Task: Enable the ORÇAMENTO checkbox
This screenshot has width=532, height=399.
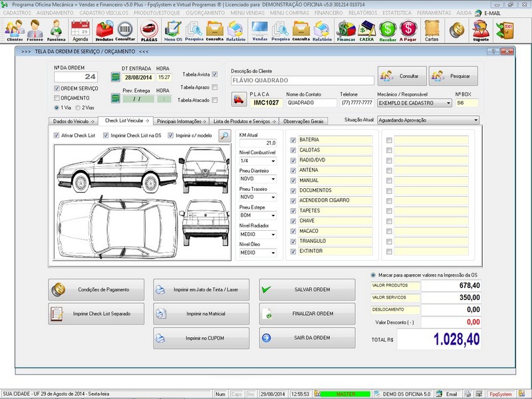Action: [x=57, y=98]
